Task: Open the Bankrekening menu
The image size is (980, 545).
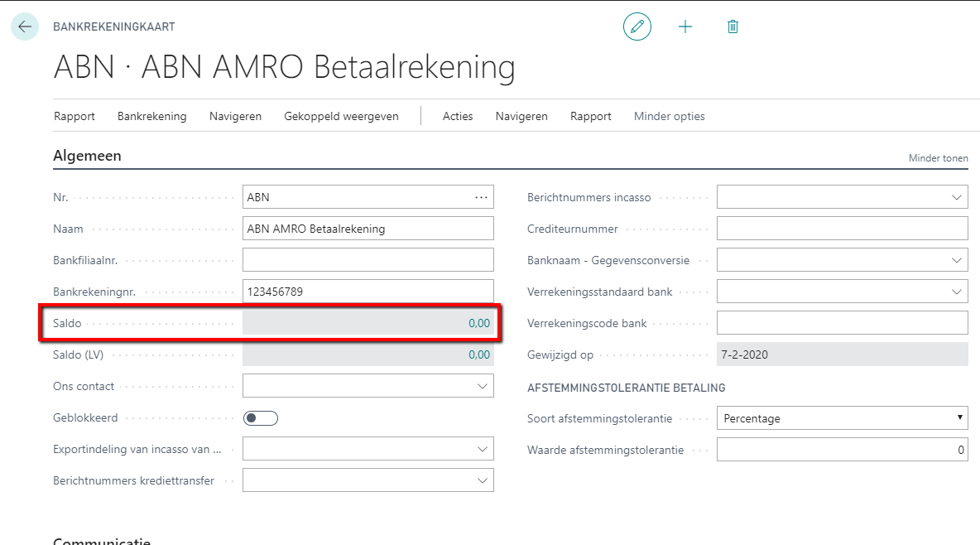Action: [151, 117]
